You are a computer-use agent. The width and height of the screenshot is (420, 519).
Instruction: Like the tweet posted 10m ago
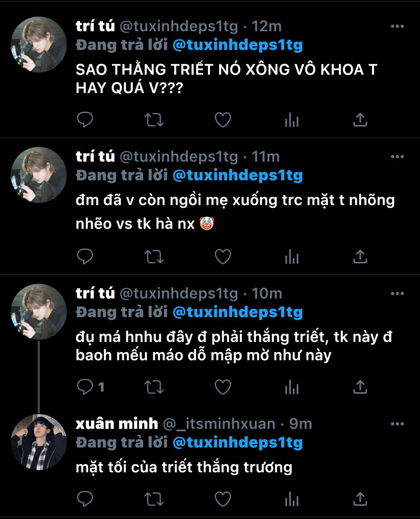[223, 387]
